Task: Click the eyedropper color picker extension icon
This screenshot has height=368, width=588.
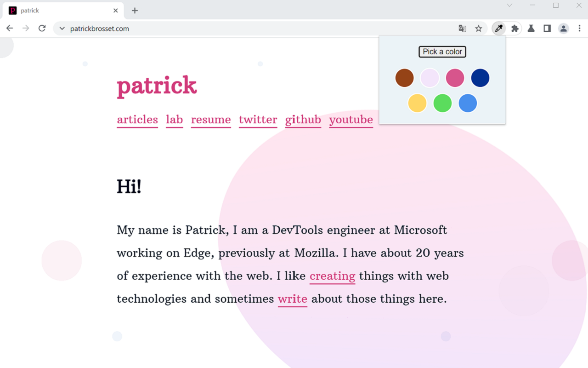Action: pyautogui.click(x=498, y=29)
